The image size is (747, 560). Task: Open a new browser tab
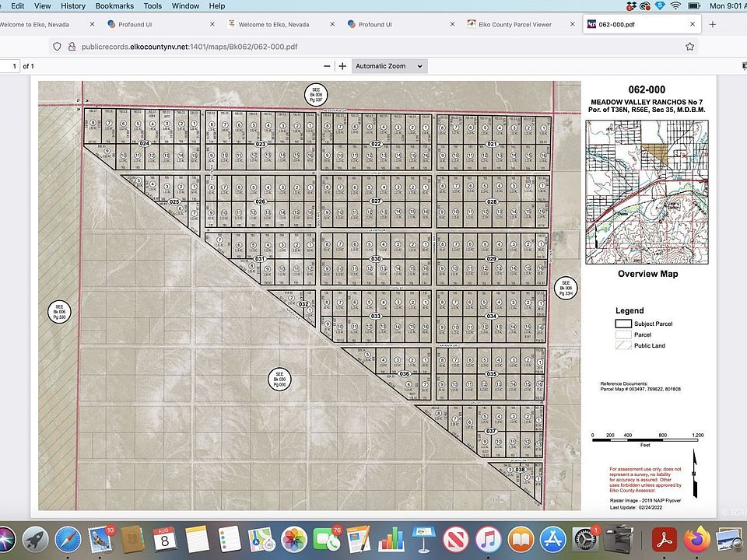712,24
